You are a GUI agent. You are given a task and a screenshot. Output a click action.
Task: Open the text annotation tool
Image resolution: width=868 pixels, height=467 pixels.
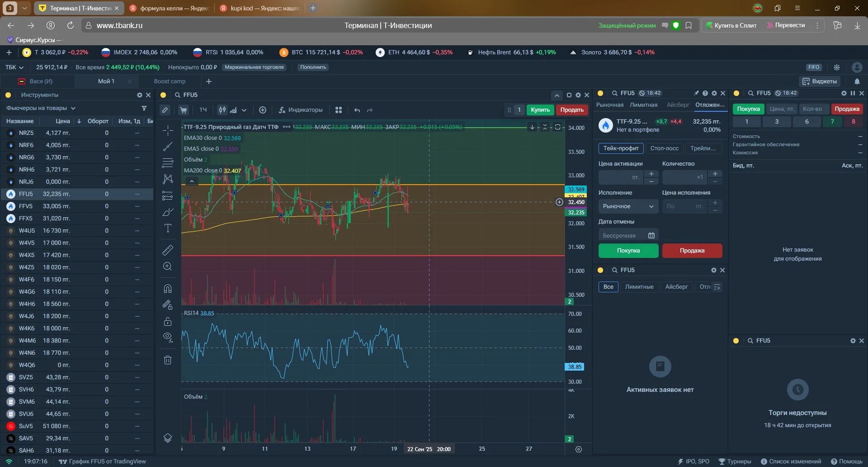point(168,228)
